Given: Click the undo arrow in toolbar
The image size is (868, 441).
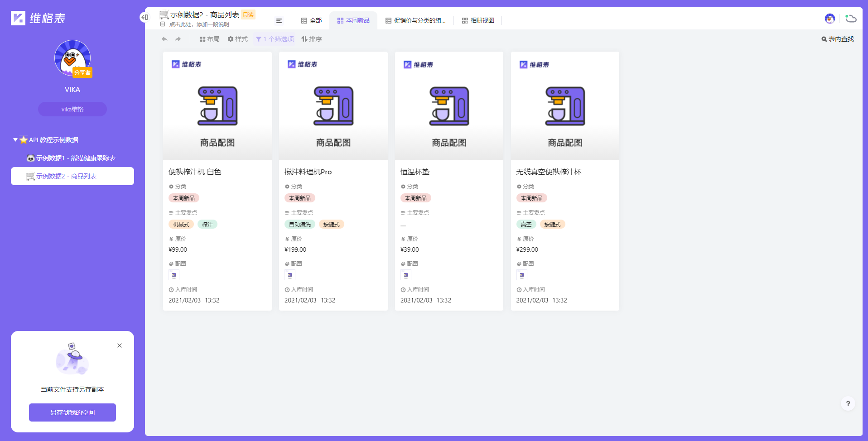Looking at the screenshot, I should coord(164,39).
